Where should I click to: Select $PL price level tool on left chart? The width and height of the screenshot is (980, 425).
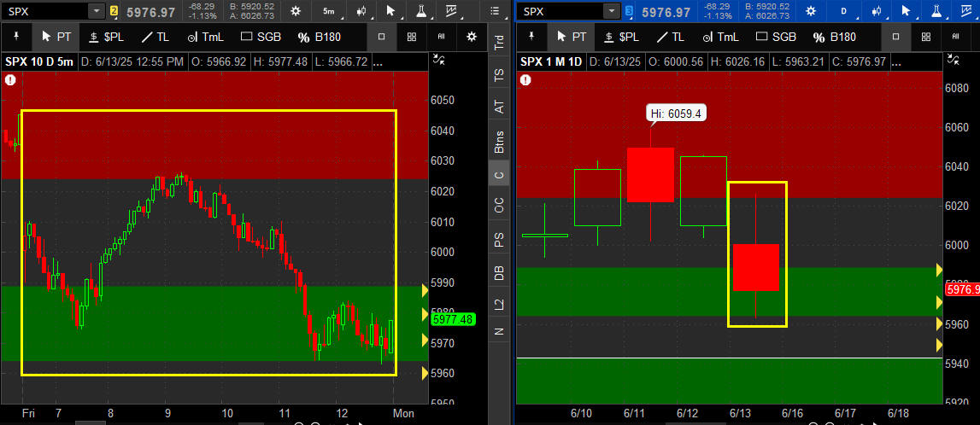(107, 37)
